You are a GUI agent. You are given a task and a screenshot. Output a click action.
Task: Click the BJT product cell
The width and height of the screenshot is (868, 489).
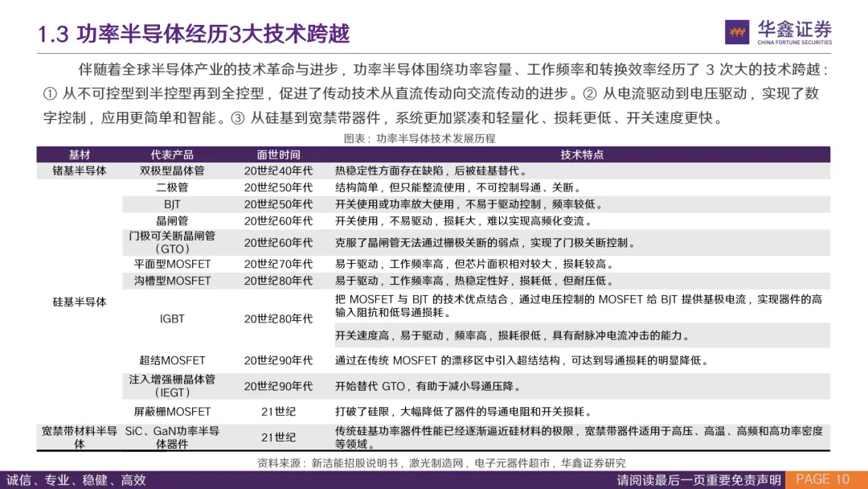coord(172,204)
